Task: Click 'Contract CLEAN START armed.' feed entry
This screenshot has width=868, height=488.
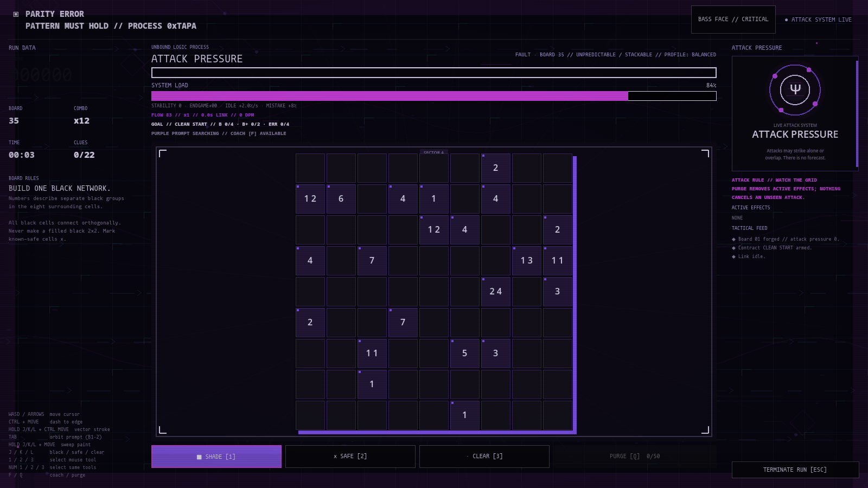Action: 775,248
